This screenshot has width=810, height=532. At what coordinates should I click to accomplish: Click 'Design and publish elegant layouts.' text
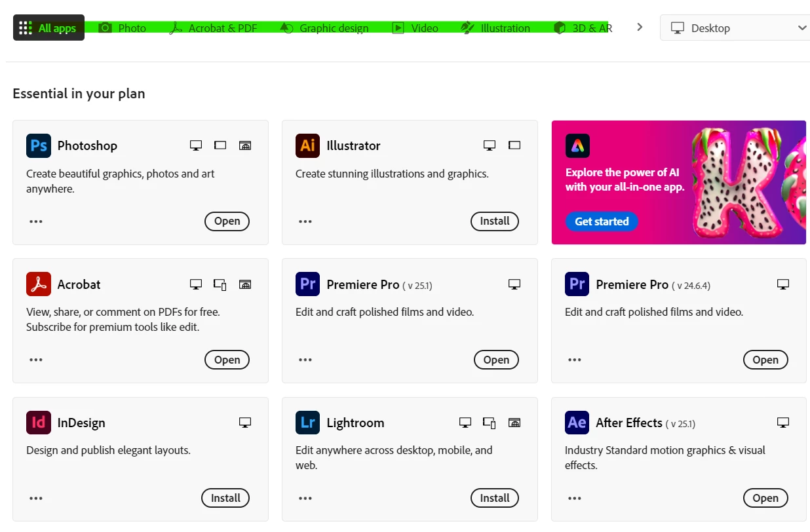point(108,451)
